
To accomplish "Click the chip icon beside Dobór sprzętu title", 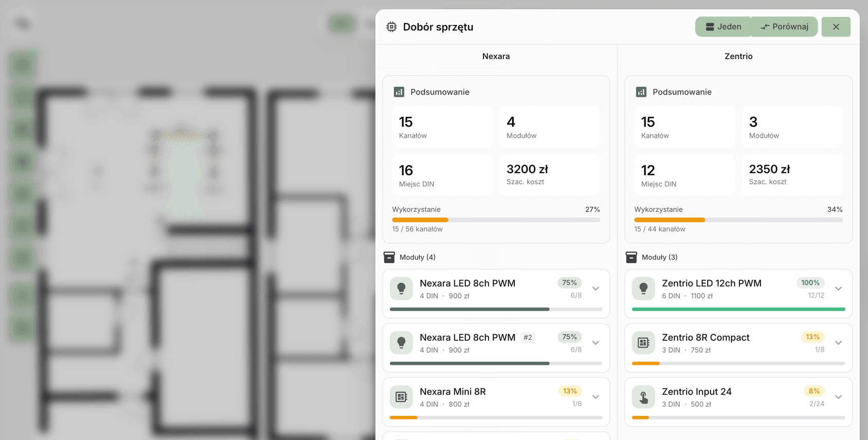I will point(391,27).
